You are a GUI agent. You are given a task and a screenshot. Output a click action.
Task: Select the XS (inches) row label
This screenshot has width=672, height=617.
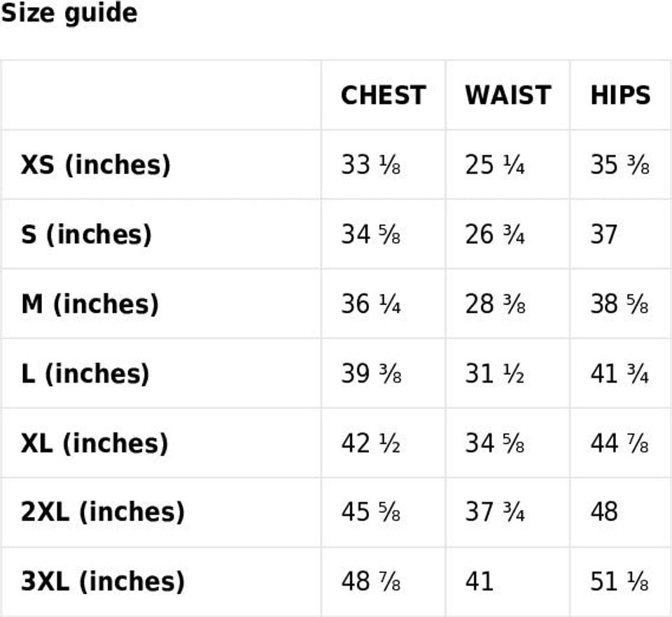(x=96, y=164)
